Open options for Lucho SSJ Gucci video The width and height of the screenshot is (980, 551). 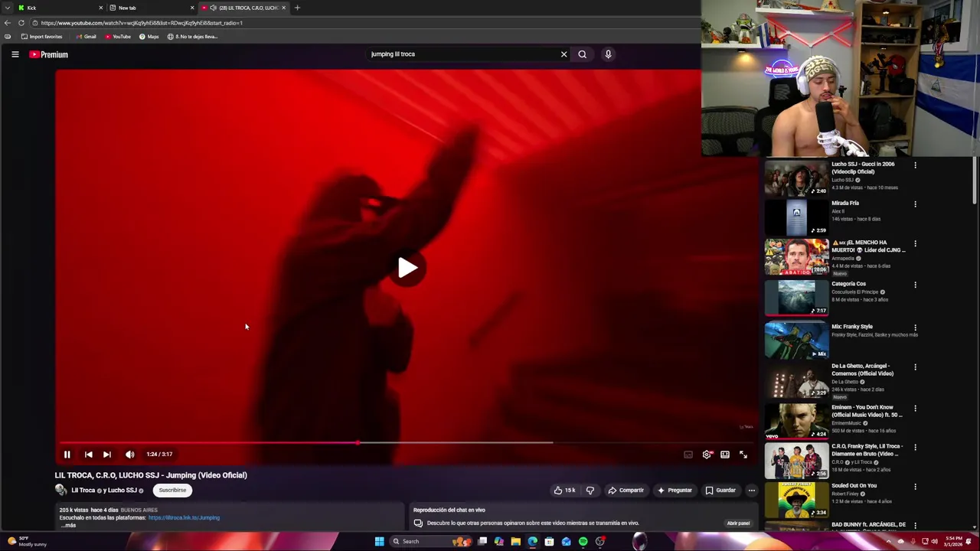(x=915, y=165)
